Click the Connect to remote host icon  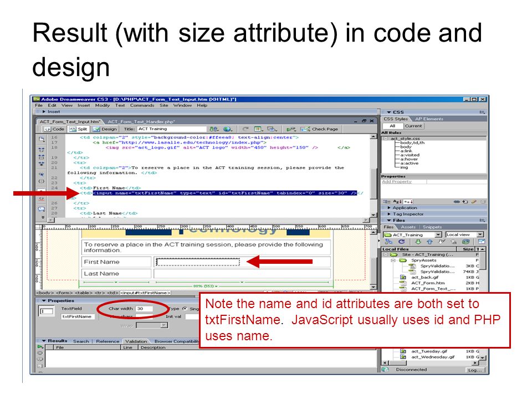click(x=388, y=242)
